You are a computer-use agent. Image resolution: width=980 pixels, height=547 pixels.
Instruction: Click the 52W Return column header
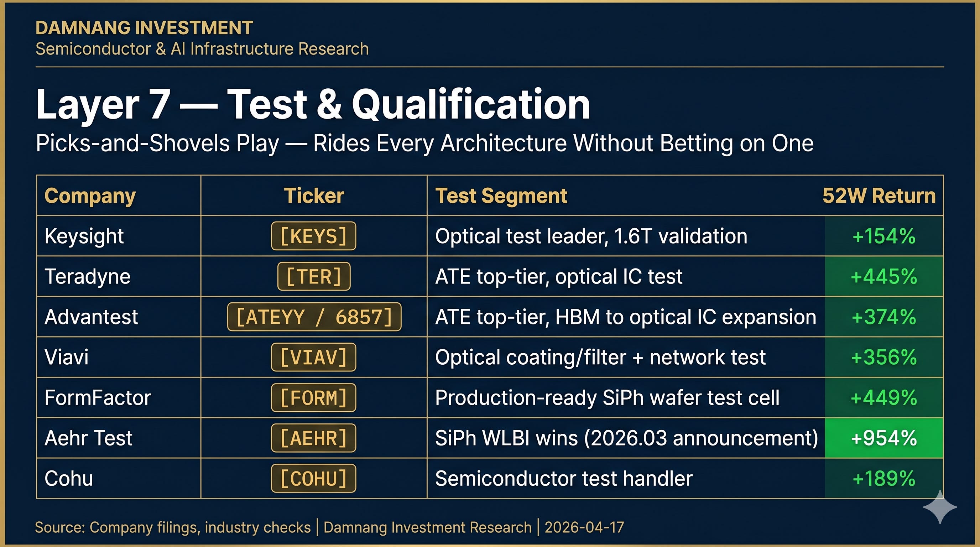click(x=879, y=196)
